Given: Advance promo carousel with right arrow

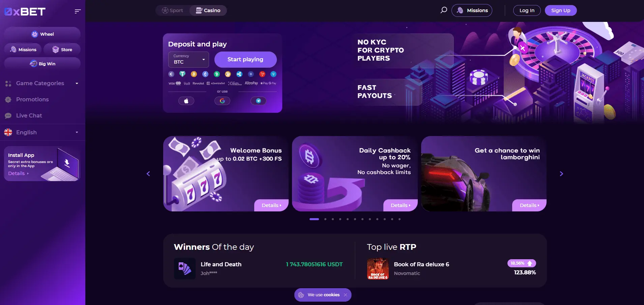Looking at the screenshot, I should [561, 174].
